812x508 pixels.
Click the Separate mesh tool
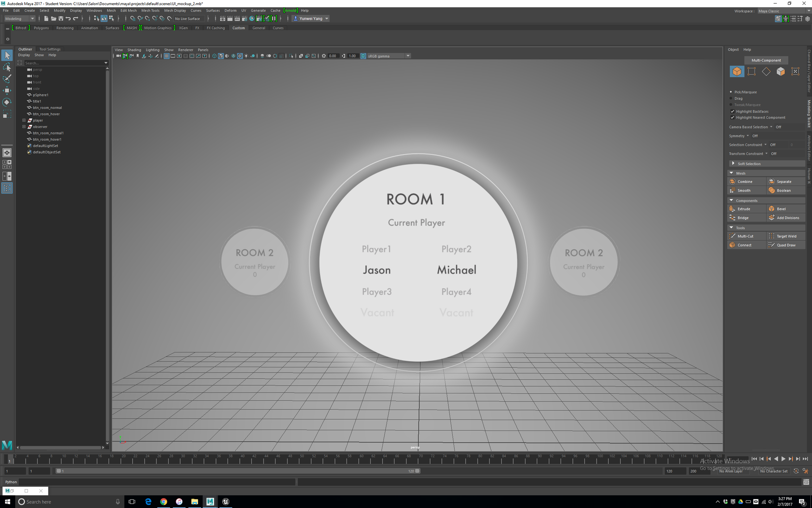[x=785, y=181]
